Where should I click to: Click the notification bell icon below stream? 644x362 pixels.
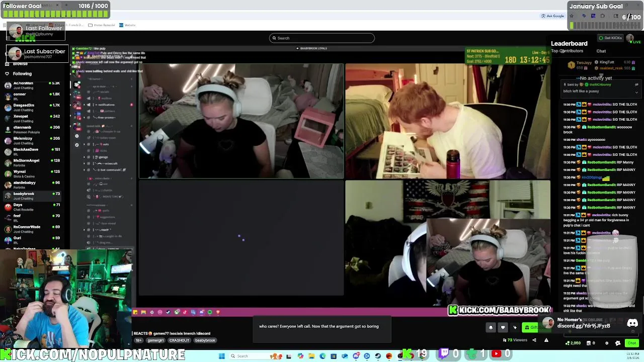click(491, 328)
